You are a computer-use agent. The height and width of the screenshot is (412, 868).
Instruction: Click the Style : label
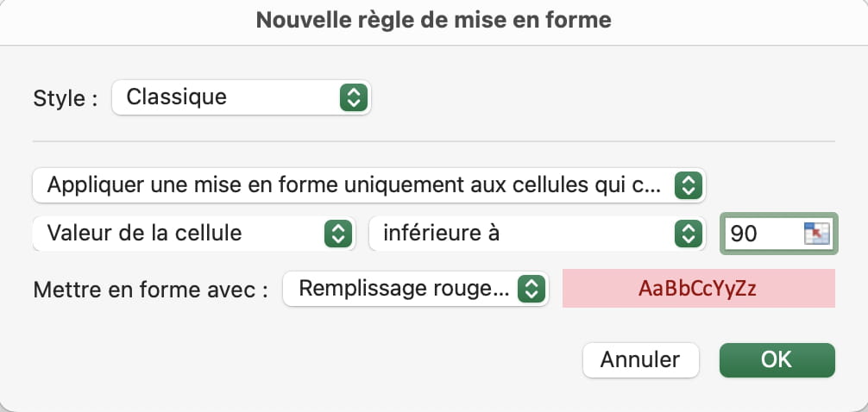(66, 99)
